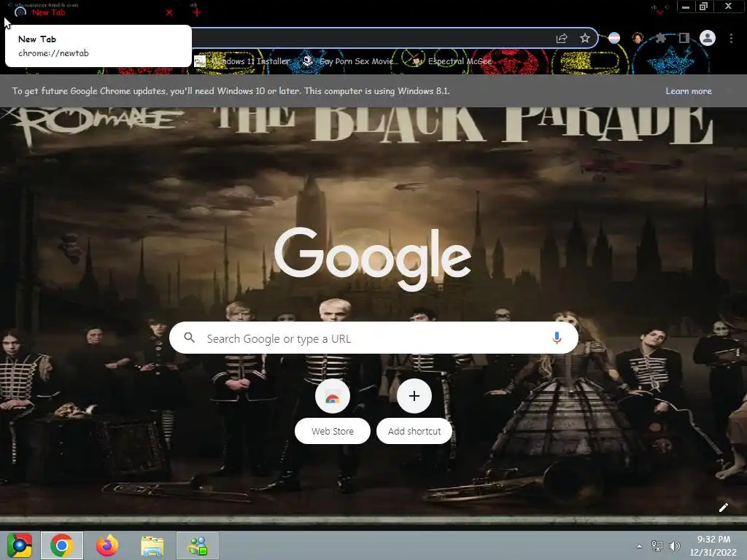Launch Firefox from the taskbar

click(107, 545)
